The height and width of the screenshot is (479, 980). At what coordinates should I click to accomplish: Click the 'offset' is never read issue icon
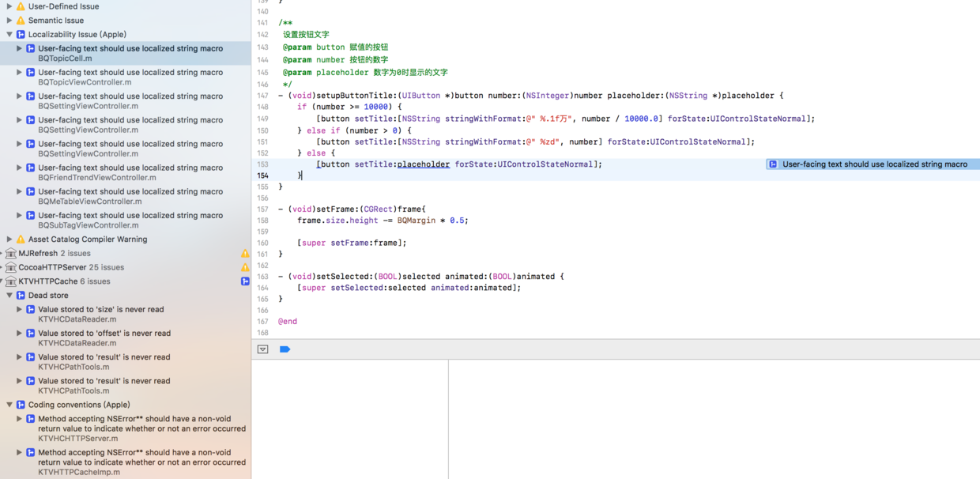click(x=30, y=334)
